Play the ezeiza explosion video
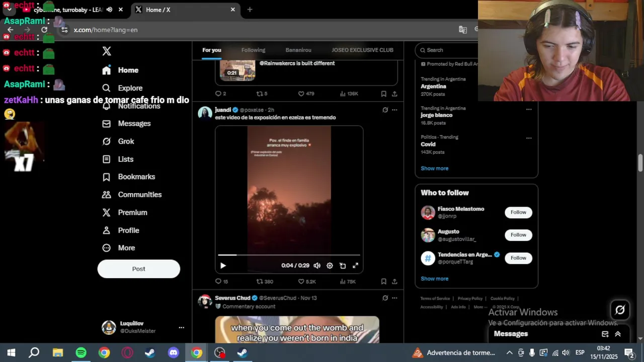 pyautogui.click(x=223, y=265)
